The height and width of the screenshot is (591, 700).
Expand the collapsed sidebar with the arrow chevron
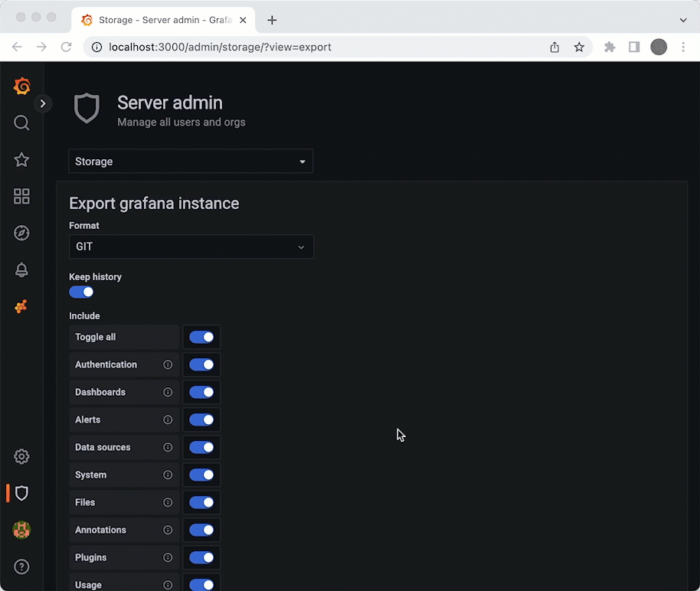43,103
